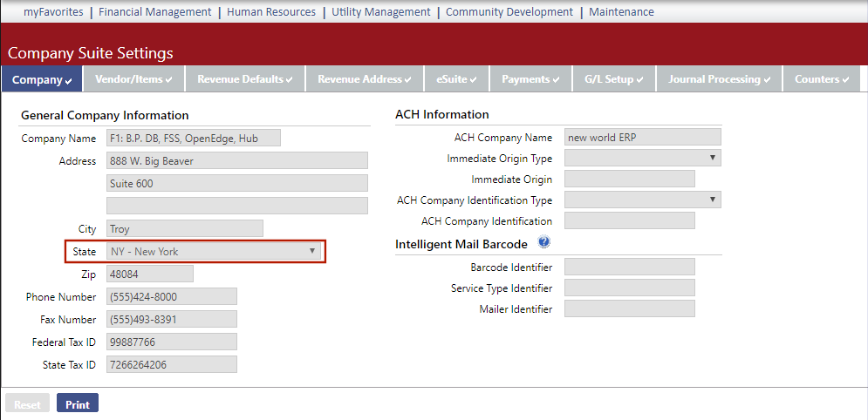
Task: Click the ACH Company Name field
Action: point(642,138)
